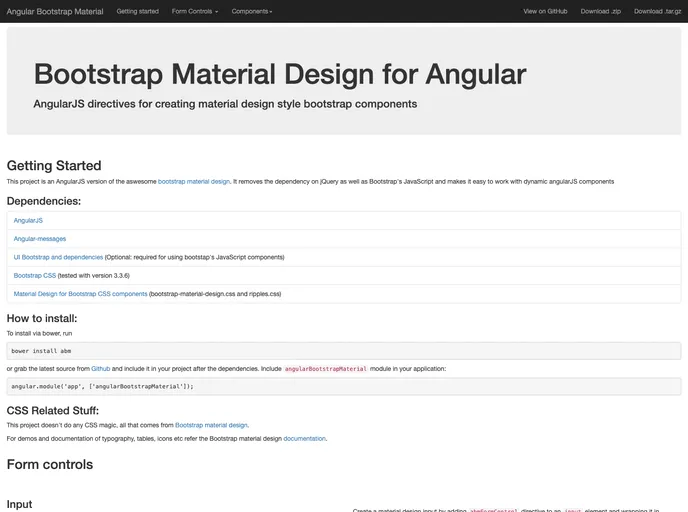Click Download .zip in navbar
688x512 pixels.
tap(600, 11)
